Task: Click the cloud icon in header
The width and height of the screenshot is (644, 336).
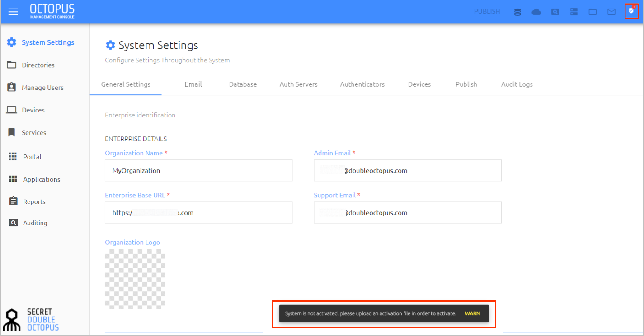Action: pos(536,12)
